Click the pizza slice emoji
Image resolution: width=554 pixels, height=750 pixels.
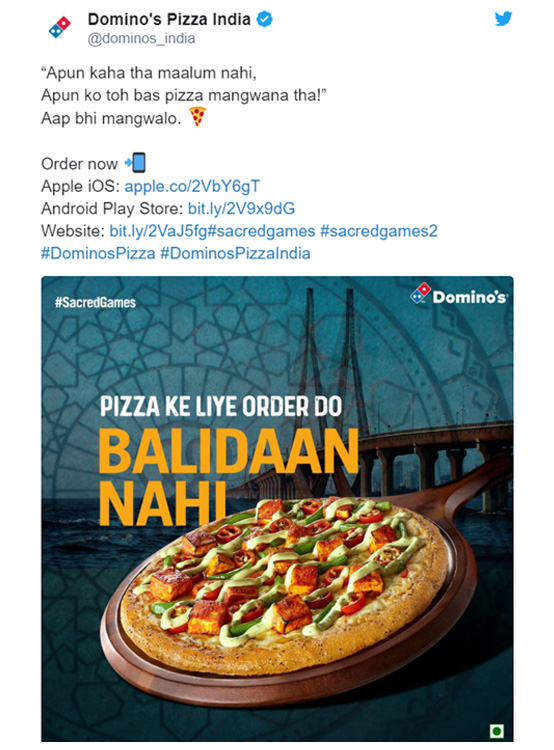[x=197, y=117]
